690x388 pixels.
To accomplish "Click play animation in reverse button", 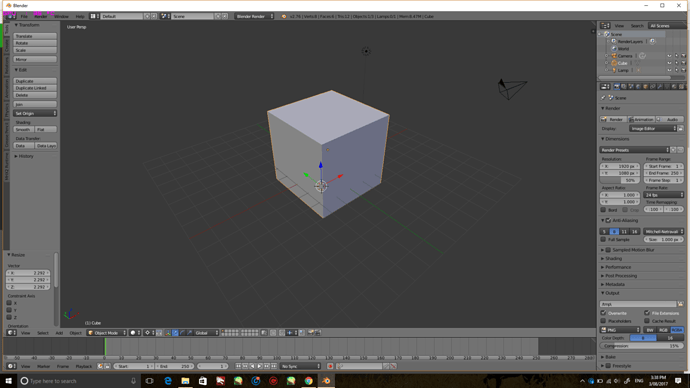I will click(252, 366).
